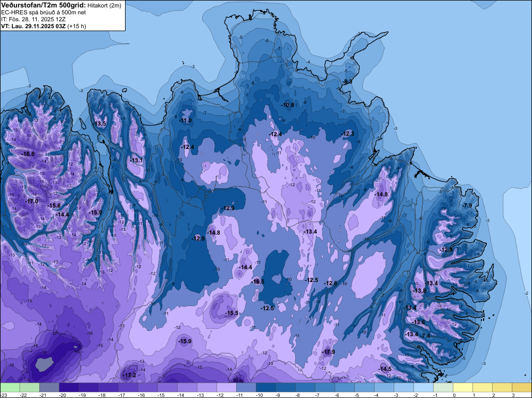Click the Veðurstofan/T2m 500grid title text

[x=44, y=5]
